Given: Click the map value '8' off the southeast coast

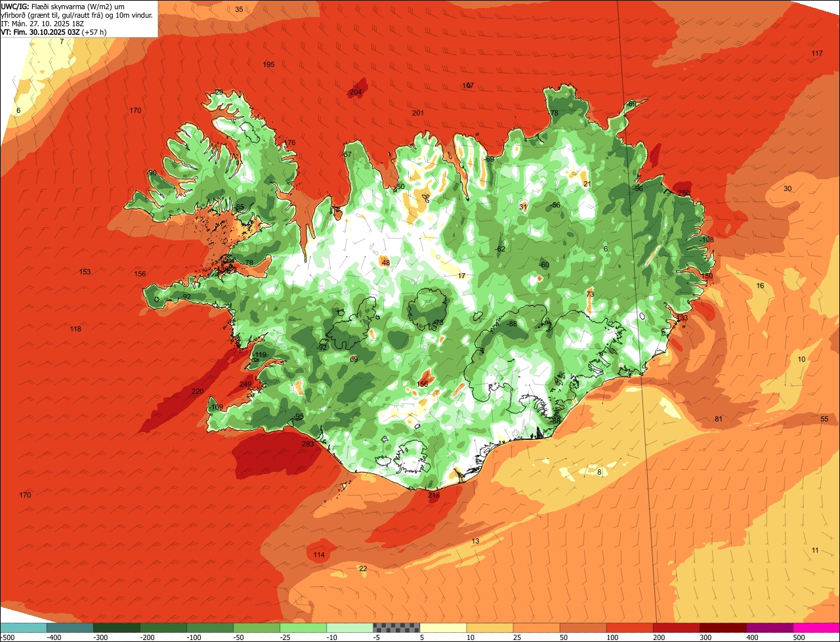Looking at the screenshot, I should (599, 472).
